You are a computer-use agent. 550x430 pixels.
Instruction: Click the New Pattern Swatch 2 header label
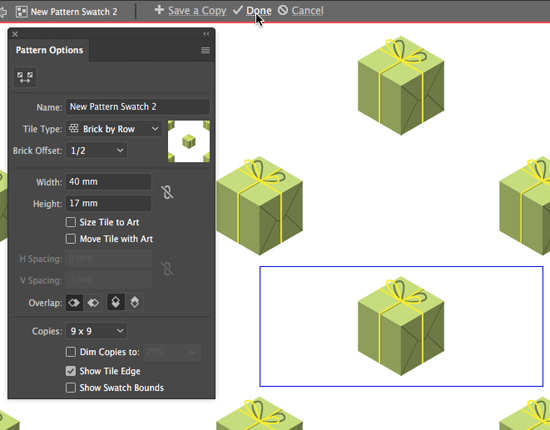74,12
